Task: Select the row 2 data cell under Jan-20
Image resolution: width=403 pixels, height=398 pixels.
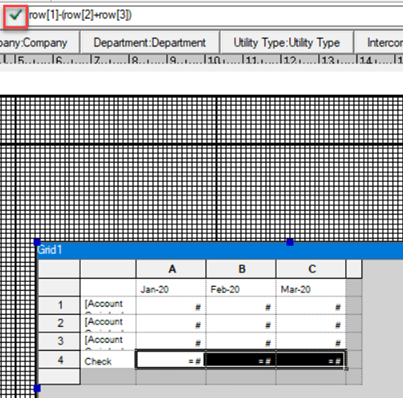Action: click(x=171, y=323)
